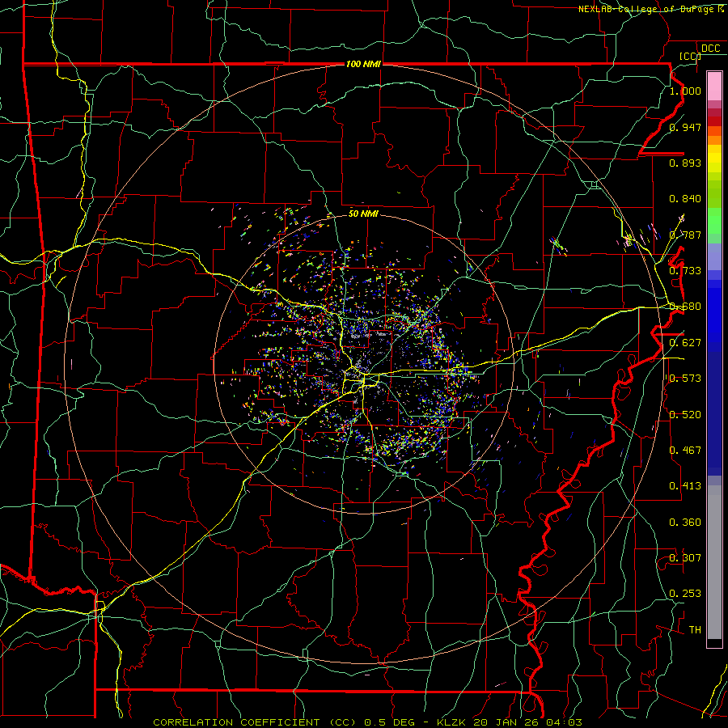This screenshot has height=728, width=728.
Task: Click the 0.627 legend value
Action: (685, 343)
